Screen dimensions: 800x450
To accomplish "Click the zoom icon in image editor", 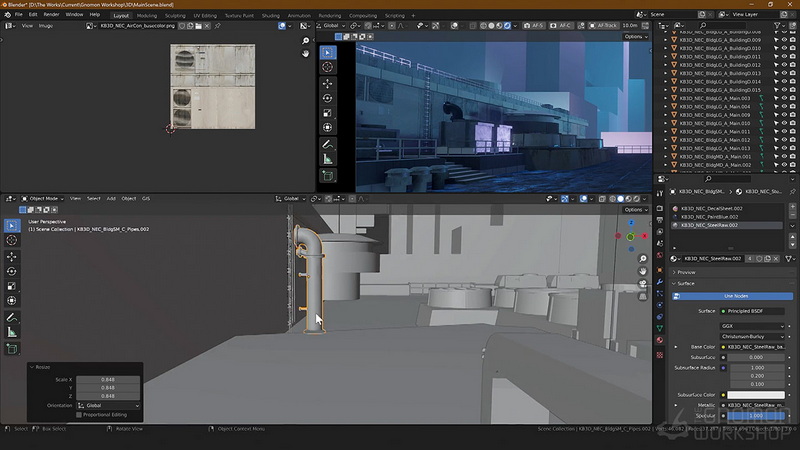I will [x=306, y=40].
